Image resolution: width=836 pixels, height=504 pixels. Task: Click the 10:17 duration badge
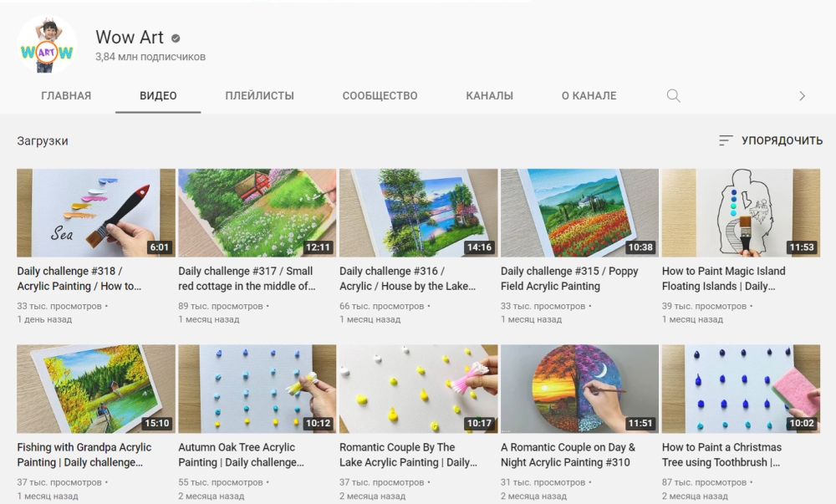479,423
